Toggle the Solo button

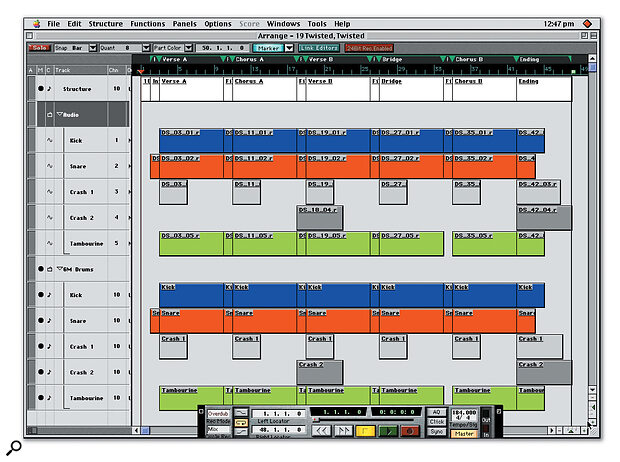(x=39, y=48)
